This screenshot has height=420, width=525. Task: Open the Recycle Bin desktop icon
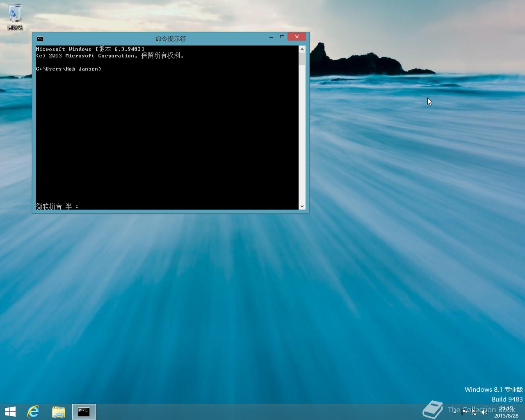[15, 17]
